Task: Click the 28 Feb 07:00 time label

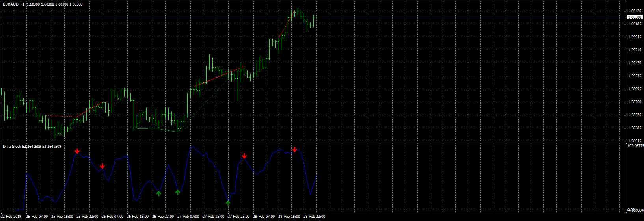Action: [x=264, y=217]
